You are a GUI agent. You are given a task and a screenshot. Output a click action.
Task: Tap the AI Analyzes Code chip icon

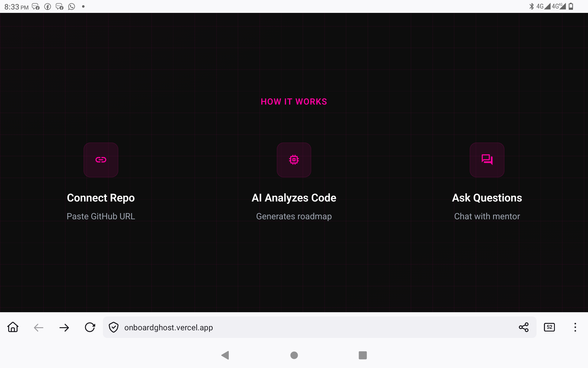(294, 160)
